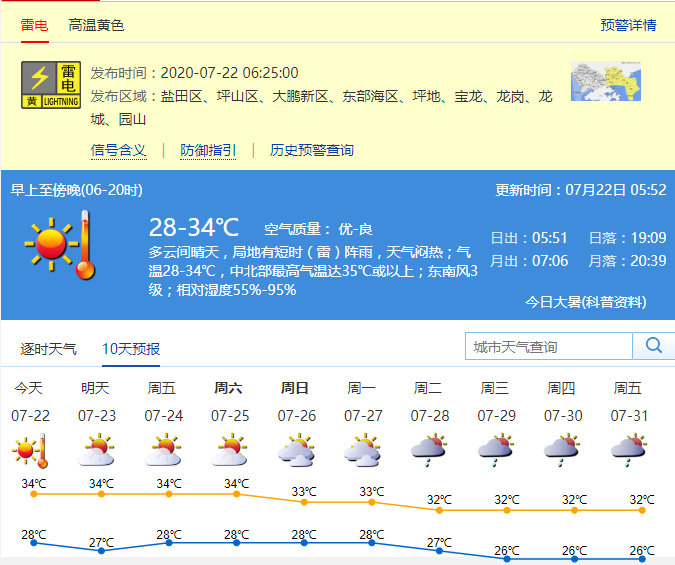Click the search magnifier button

tap(654, 346)
